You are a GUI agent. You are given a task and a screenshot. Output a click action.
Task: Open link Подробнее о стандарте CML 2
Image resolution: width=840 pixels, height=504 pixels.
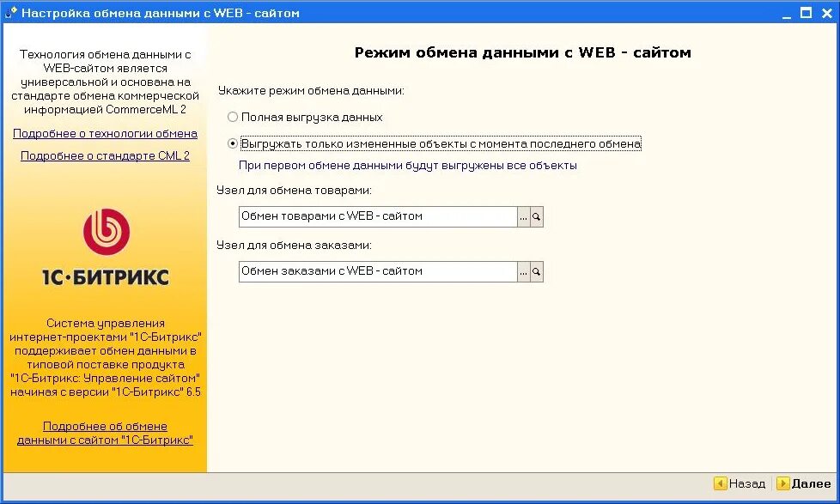coord(106,155)
